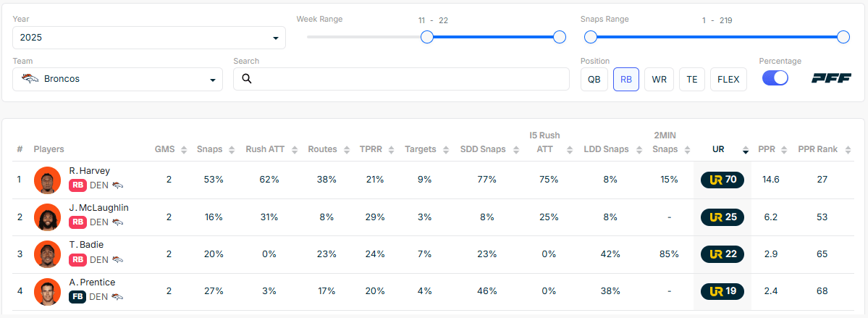Sort by Targets column arrows
Image resolution: width=868 pixels, height=318 pixels.
[444, 150]
